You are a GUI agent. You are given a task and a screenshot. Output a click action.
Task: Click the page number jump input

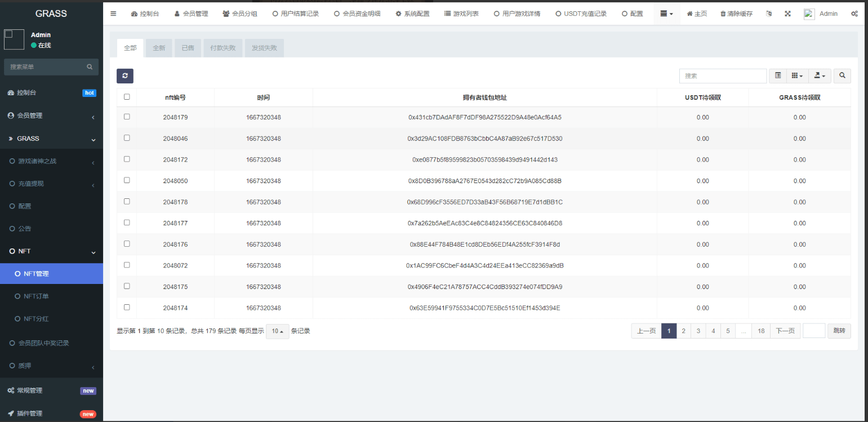(x=814, y=331)
